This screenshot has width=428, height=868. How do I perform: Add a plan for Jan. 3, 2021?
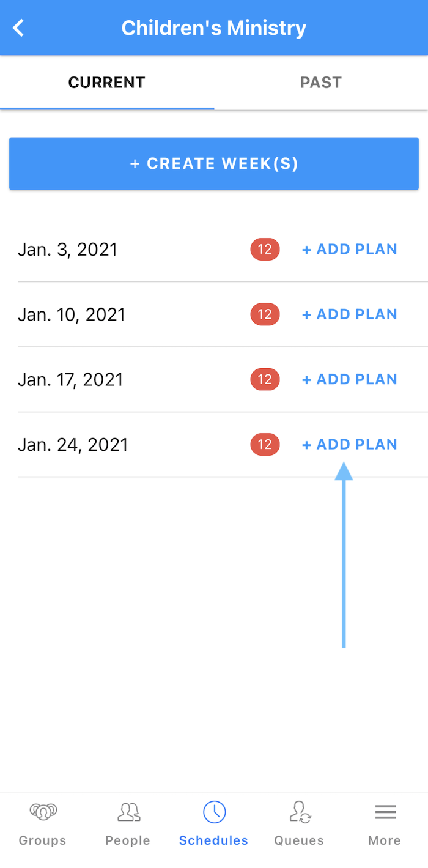[349, 249]
